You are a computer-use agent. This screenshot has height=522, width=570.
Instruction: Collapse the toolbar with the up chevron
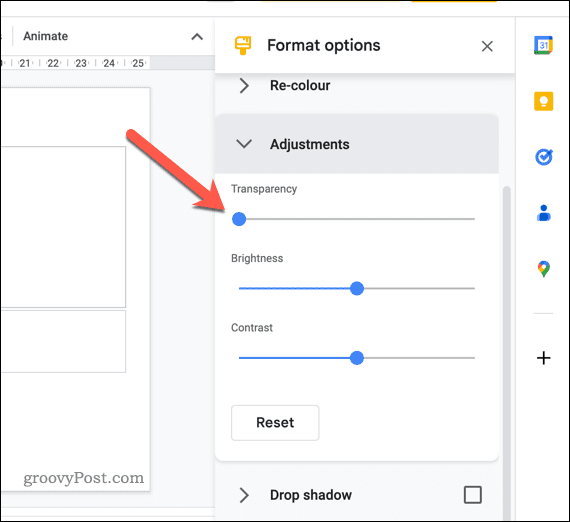point(197,37)
